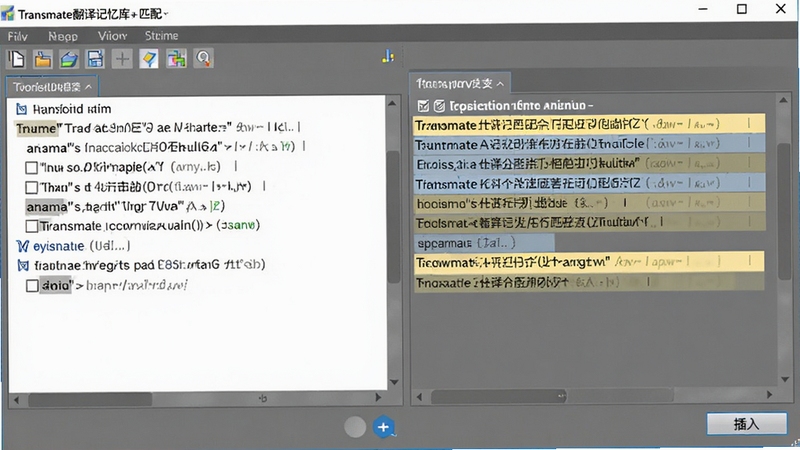Tick the checkbox on the 'dnio' row
800x450 pixels.
(32, 285)
